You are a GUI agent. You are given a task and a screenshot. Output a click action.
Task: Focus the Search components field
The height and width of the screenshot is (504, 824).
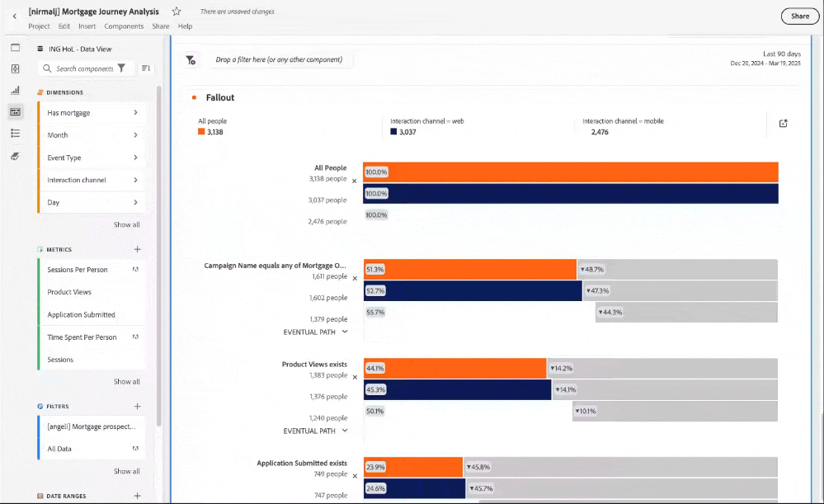pos(84,68)
